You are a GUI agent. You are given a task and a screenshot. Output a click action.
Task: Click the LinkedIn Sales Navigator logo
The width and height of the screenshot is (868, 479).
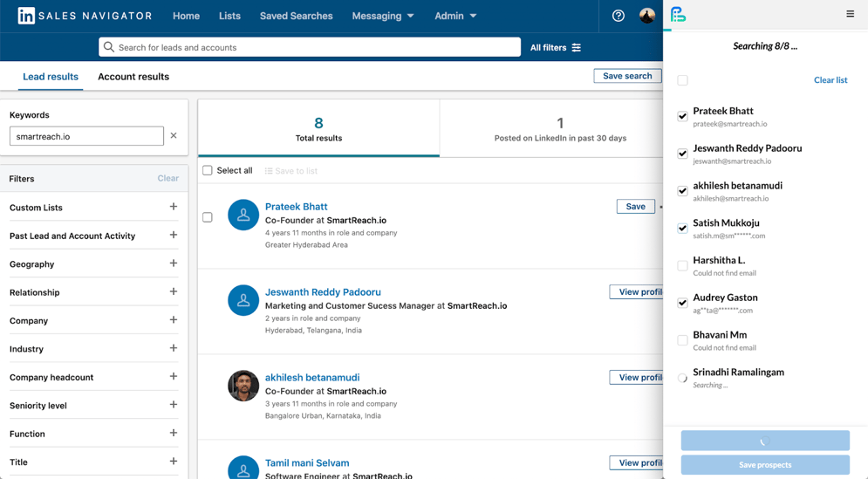85,16
